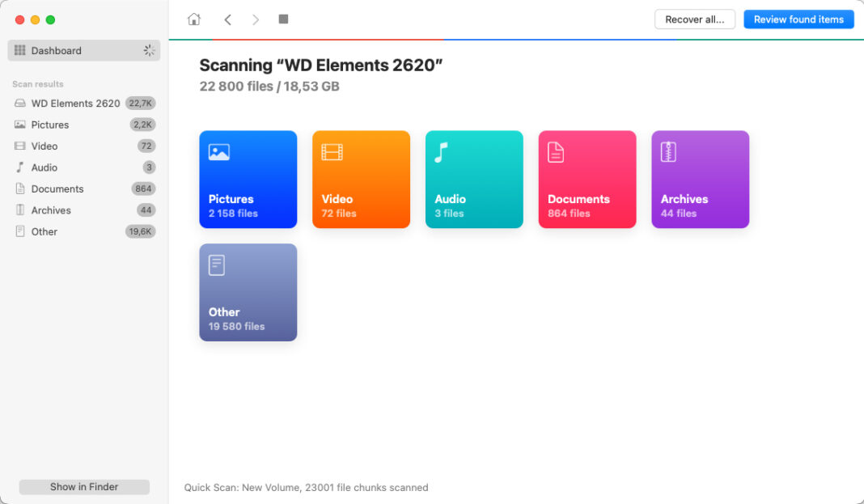864x504 pixels.
Task: Click the Recover all... button
Action: point(694,19)
